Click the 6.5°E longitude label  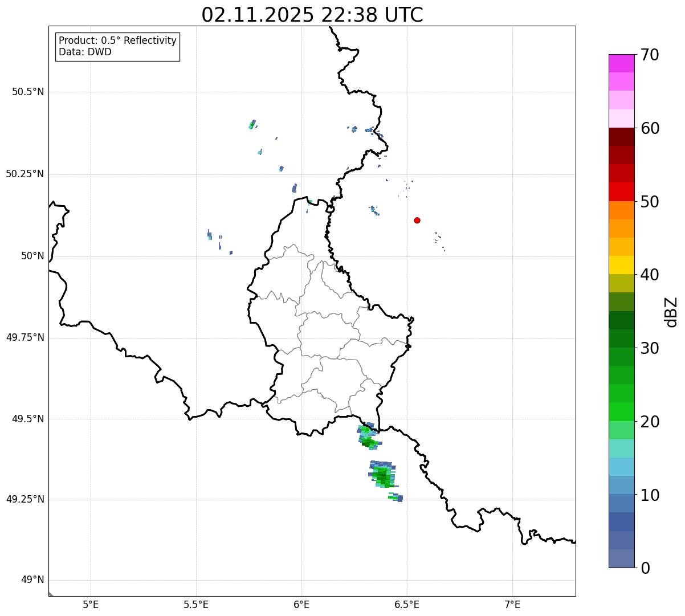click(407, 605)
